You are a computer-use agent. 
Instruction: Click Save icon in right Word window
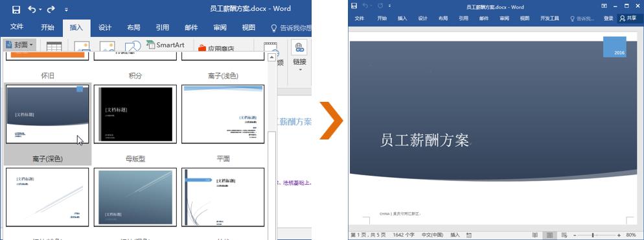354,6
